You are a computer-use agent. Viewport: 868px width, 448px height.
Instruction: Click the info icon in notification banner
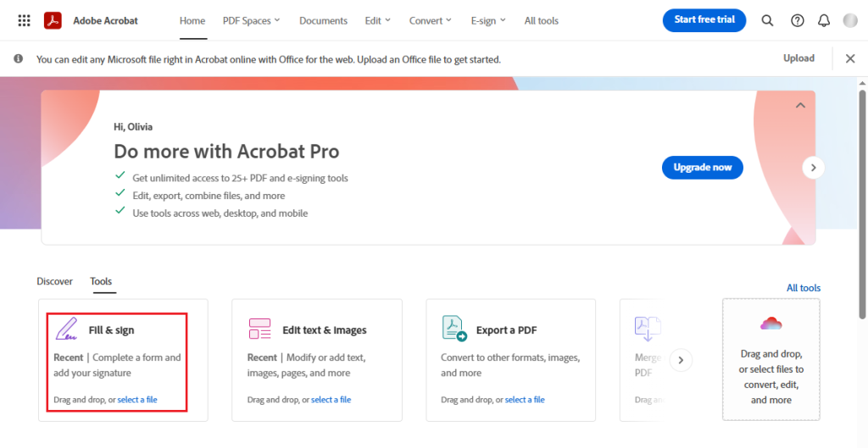19,58
